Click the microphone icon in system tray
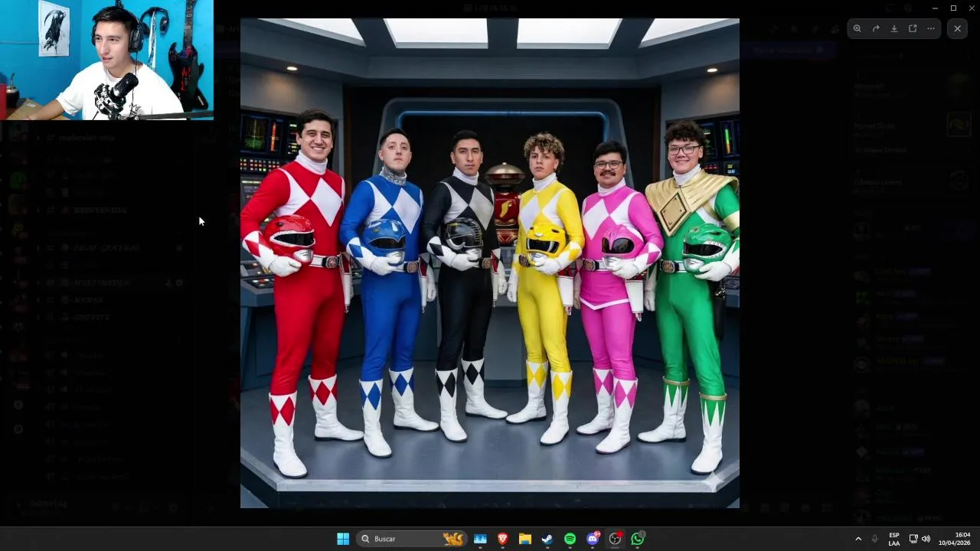Screen dimensions: 980x551 [x=874, y=539]
